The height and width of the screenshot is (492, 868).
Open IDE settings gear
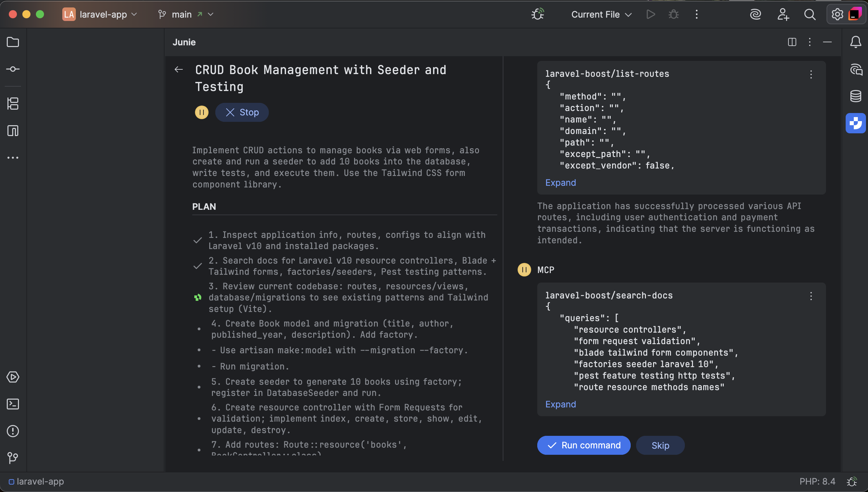coord(837,14)
